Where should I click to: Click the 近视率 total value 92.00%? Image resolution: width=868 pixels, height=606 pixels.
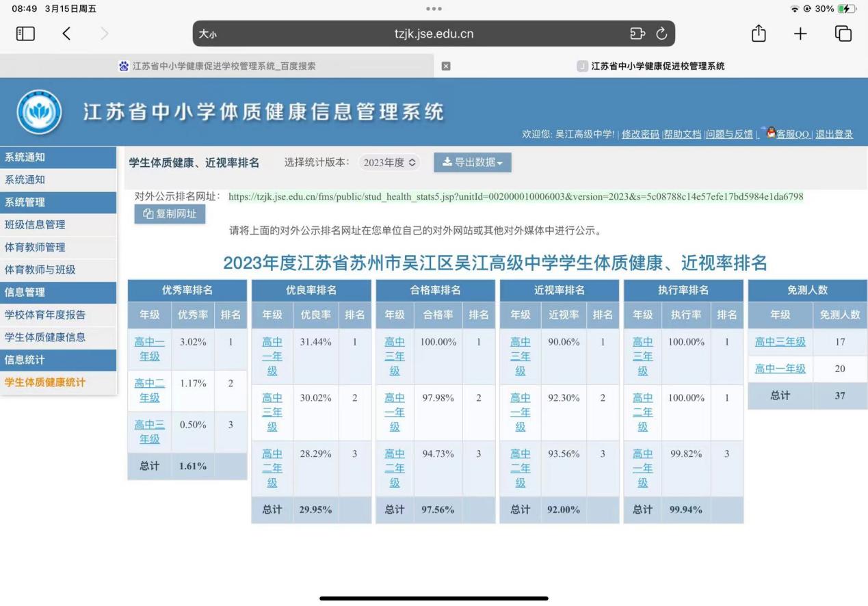[x=564, y=510]
